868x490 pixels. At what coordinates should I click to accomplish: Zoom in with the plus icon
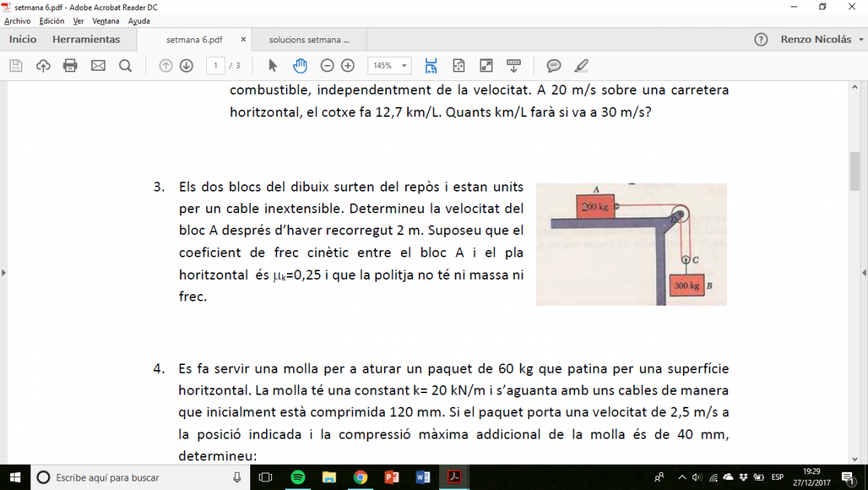(348, 66)
